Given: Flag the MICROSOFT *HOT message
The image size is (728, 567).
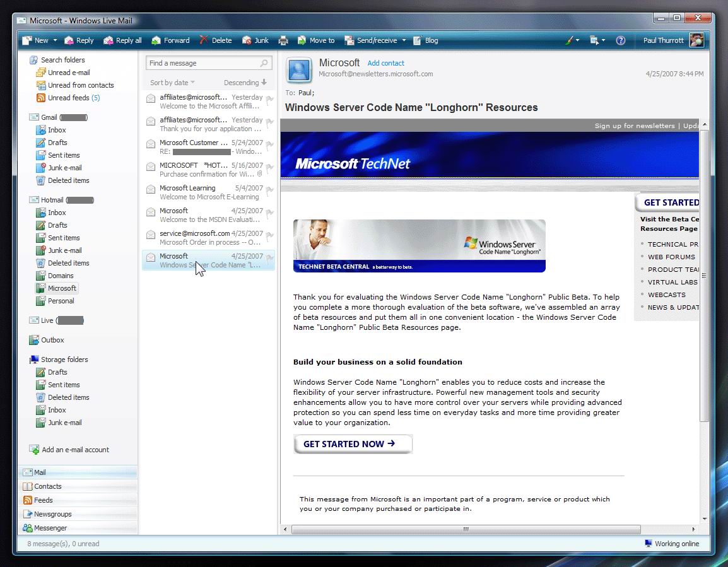Looking at the screenshot, I should click(269, 168).
